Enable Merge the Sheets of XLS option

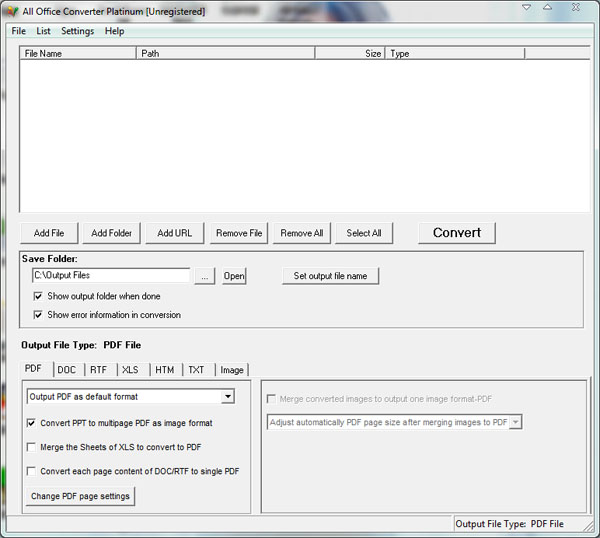[31, 447]
